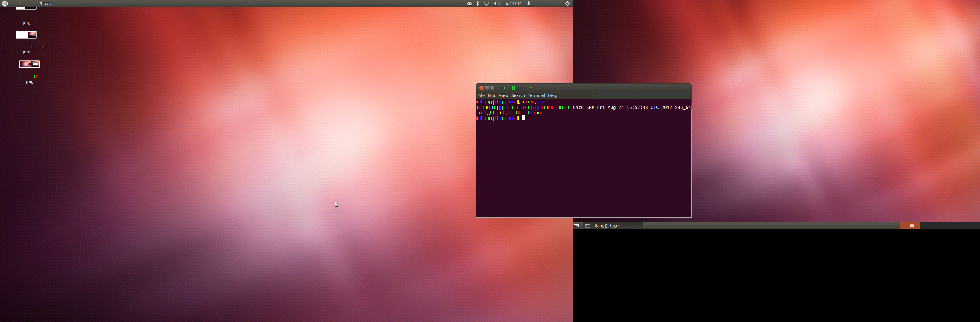
Task: Select the bottom png screenshot thumbnail on desktop
Action: 30,64
